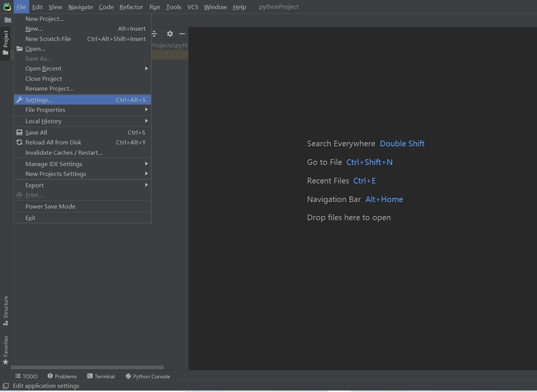Expand New Projects Settings submenu
The image size is (537, 392).
82,174
